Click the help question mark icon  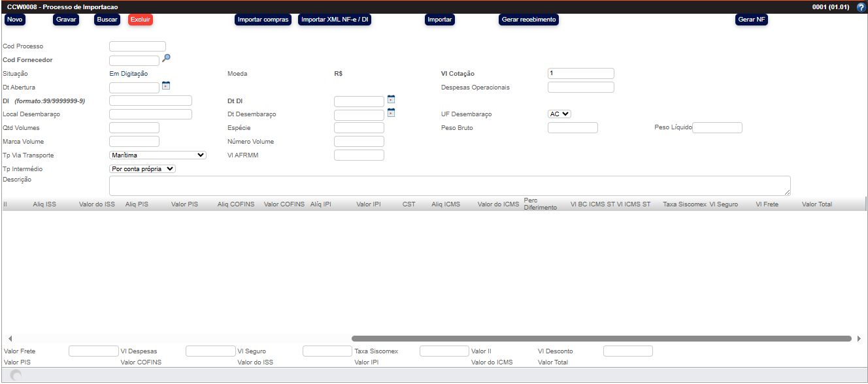pyautogui.click(x=861, y=7)
